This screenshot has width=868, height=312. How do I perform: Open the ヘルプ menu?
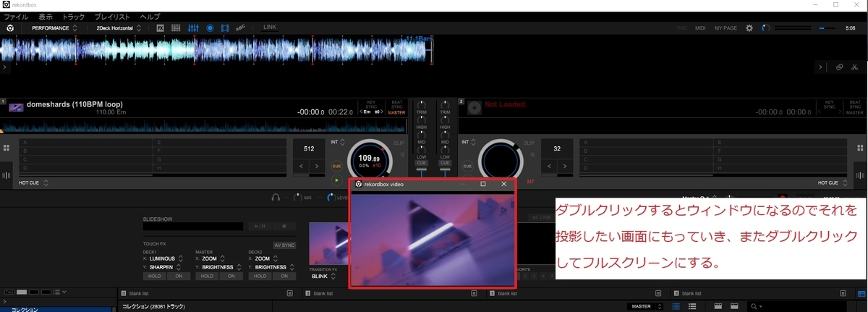[150, 15]
